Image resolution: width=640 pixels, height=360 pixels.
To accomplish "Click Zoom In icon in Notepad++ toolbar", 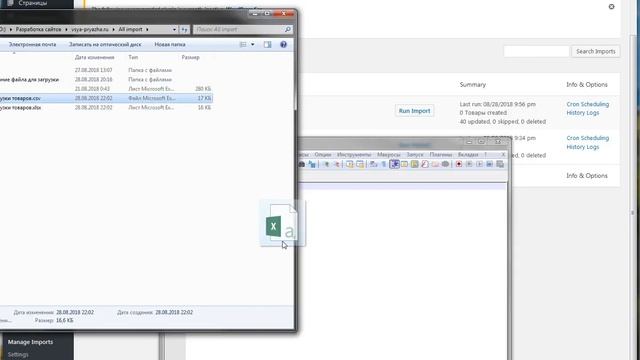I will click(x=326, y=164).
